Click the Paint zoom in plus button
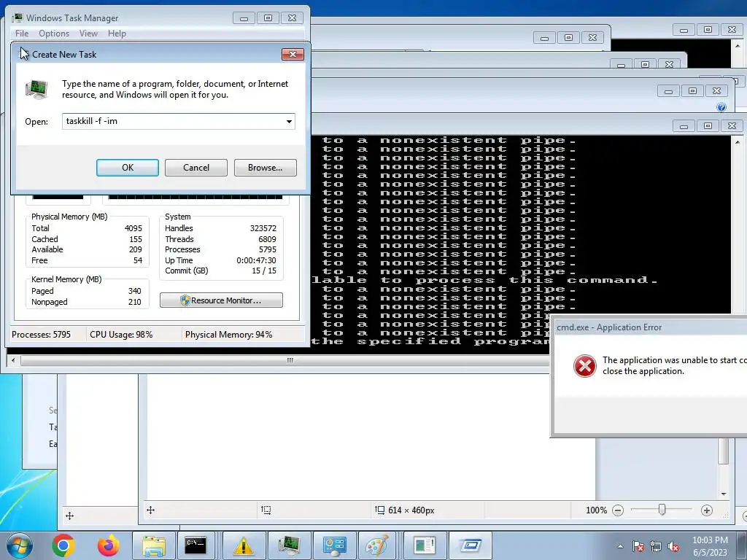Viewport: 747px width, 560px height. point(706,510)
